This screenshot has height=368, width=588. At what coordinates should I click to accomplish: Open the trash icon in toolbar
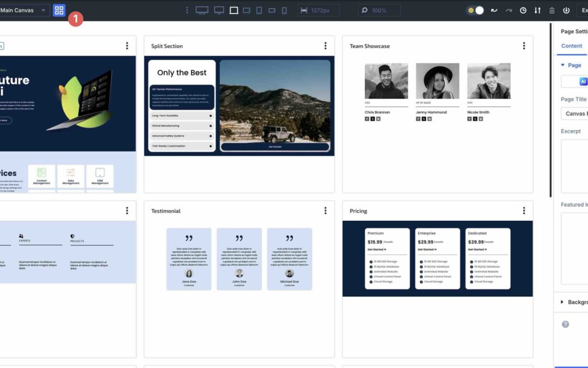pos(552,10)
